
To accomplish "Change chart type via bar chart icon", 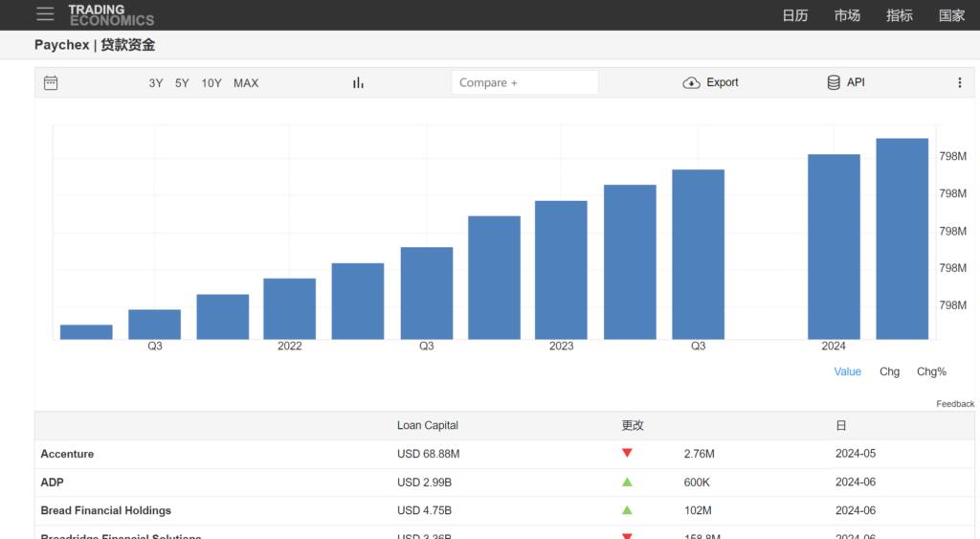I will tap(358, 82).
